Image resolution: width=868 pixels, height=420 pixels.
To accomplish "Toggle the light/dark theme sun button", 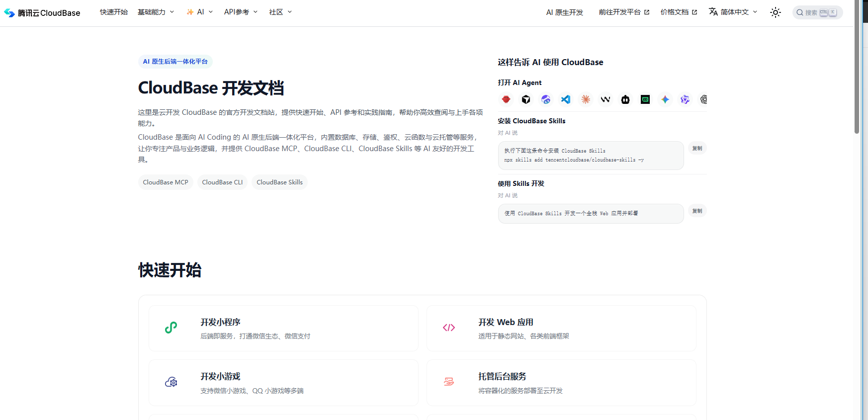I will pos(776,12).
